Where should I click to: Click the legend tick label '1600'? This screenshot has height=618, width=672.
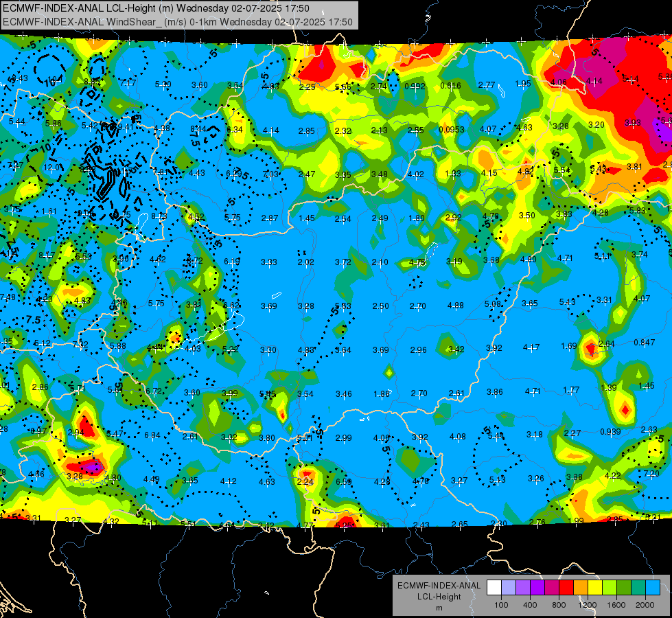tap(616, 605)
